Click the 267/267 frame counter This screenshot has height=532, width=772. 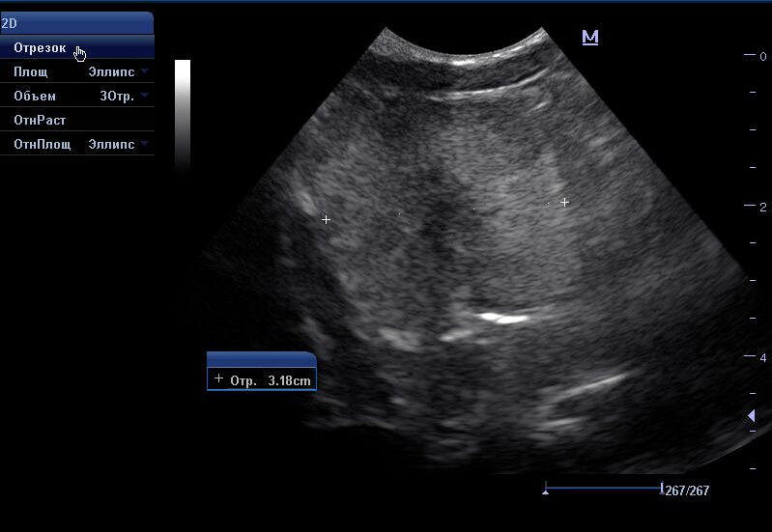coord(688,490)
